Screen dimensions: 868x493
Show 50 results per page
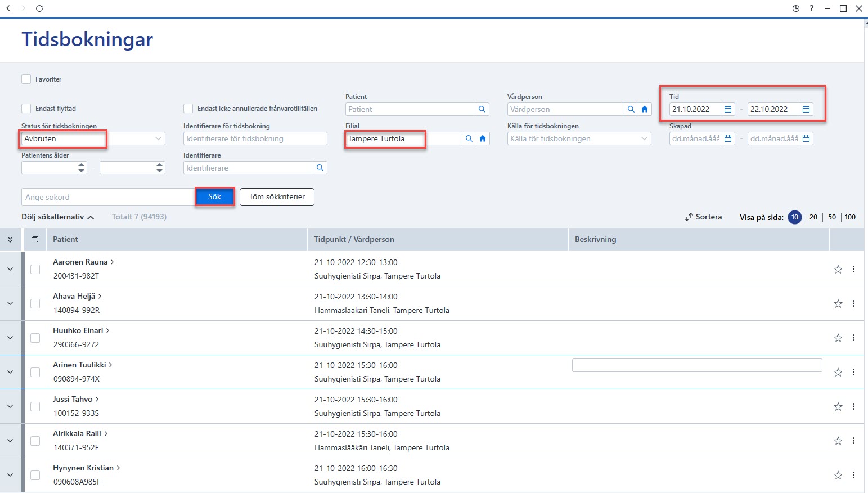(x=832, y=217)
